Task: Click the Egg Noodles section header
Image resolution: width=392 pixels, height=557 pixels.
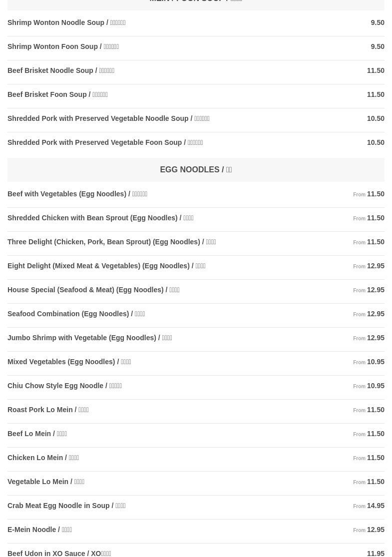Action: [196, 170]
